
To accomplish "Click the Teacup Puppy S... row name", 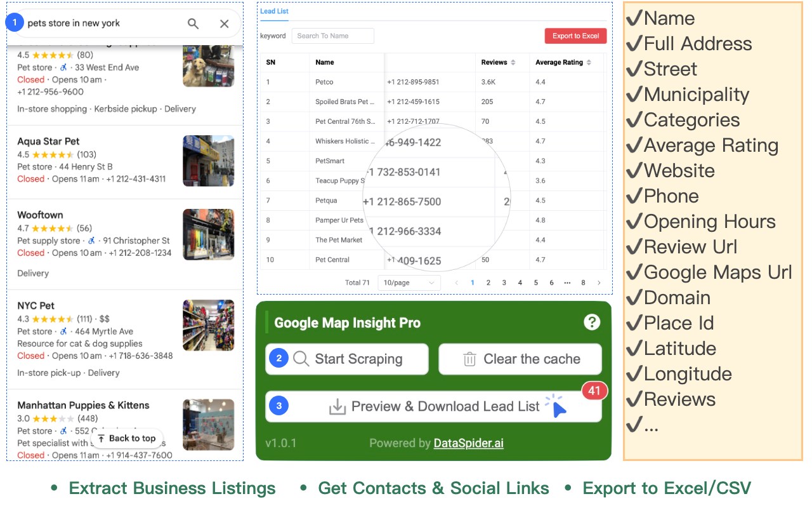I will point(341,180).
